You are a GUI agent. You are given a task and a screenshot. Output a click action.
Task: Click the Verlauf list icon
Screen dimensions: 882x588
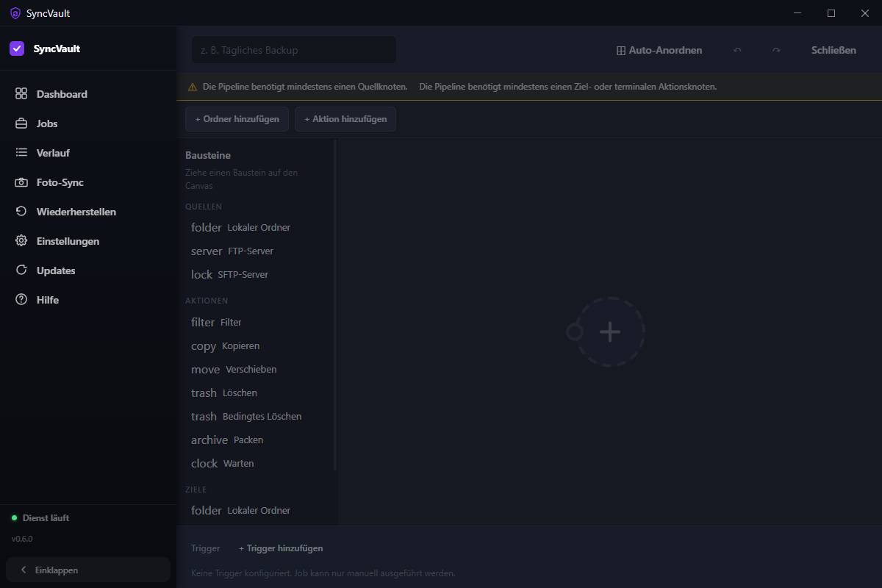[21, 153]
